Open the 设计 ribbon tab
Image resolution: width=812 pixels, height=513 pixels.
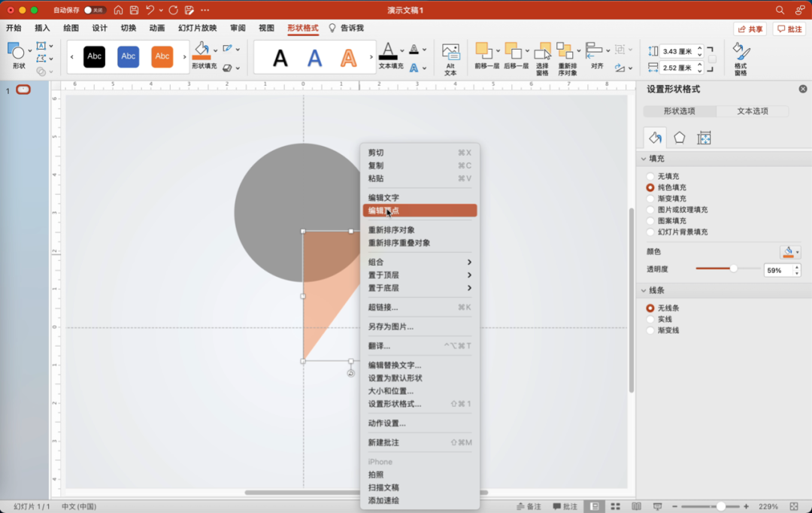99,28
